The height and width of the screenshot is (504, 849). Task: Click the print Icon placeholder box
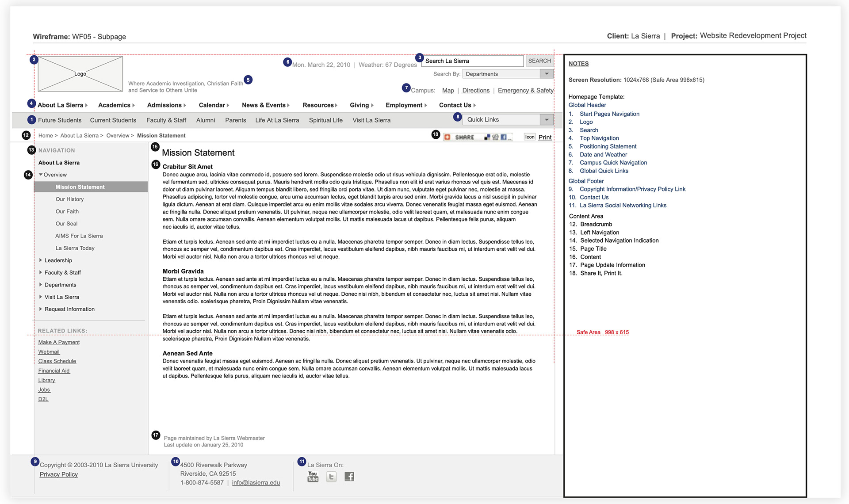pos(530,137)
